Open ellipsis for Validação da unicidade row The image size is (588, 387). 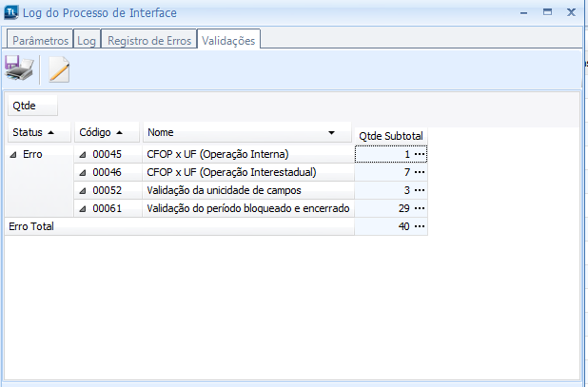[420, 190]
